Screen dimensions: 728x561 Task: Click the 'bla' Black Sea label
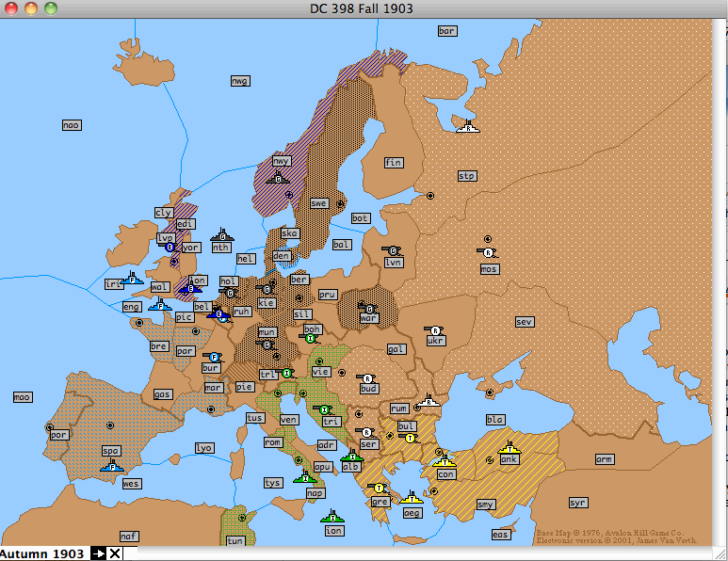495,420
